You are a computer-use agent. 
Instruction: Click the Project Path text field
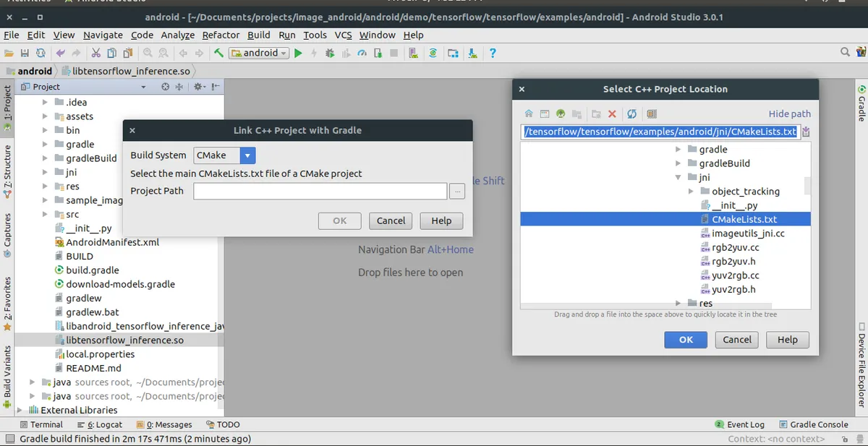click(x=320, y=191)
